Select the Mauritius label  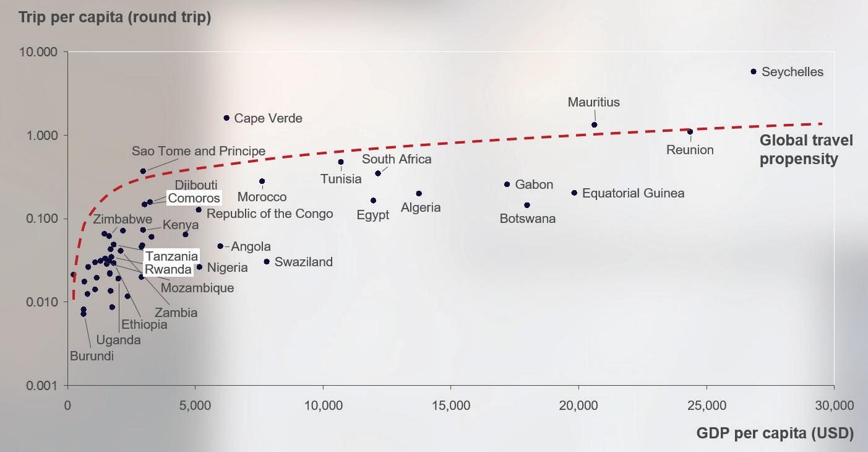click(594, 102)
